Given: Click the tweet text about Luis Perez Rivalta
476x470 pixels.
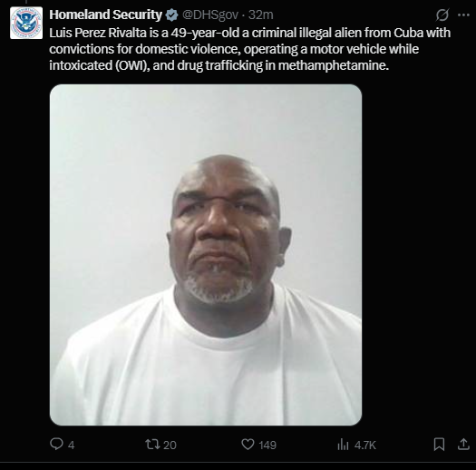Looking at the screenshot, I should [249, 49].
